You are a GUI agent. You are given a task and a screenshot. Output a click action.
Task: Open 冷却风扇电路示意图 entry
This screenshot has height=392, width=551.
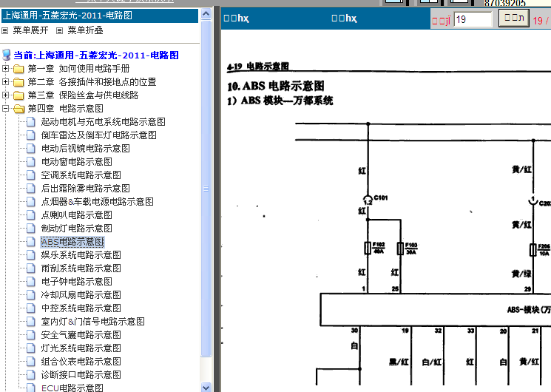(x=81, y=295)
